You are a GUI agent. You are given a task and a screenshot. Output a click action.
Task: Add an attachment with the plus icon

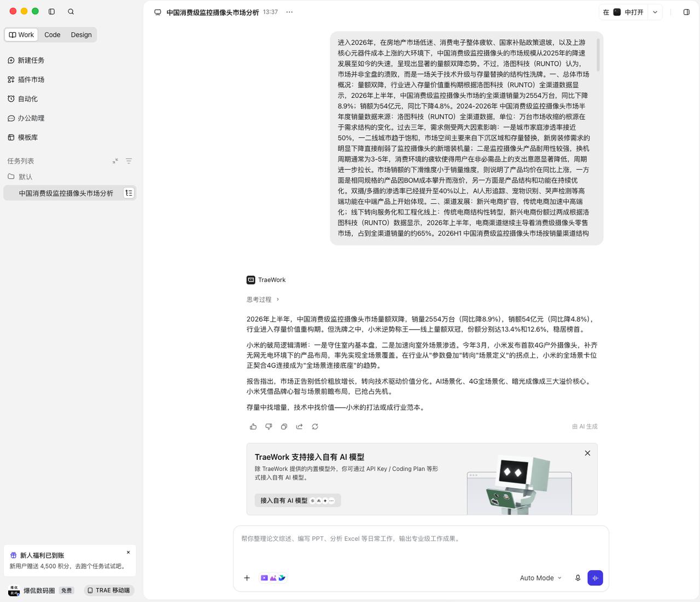247,578
